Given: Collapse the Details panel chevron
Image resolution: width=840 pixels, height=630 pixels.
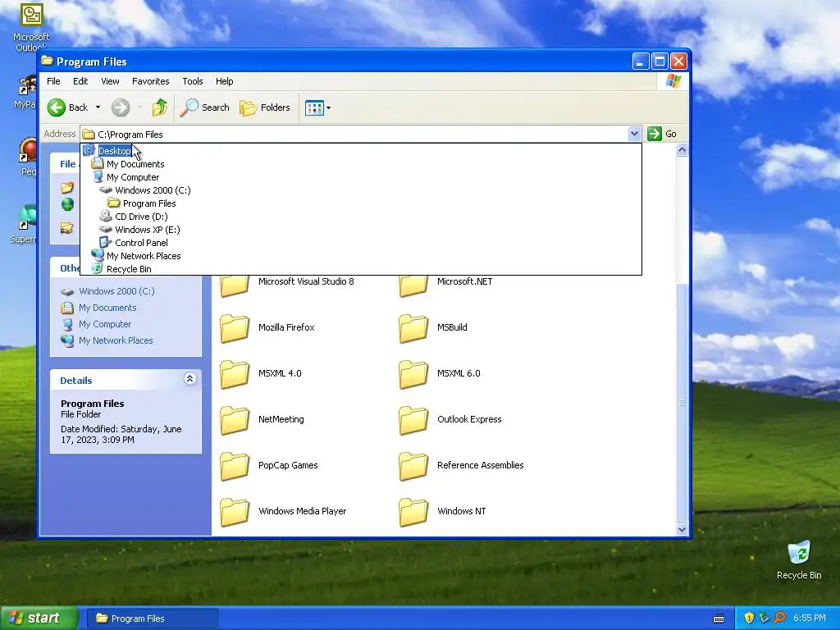Looking at the screenshot, I should [x=189, y=379].
